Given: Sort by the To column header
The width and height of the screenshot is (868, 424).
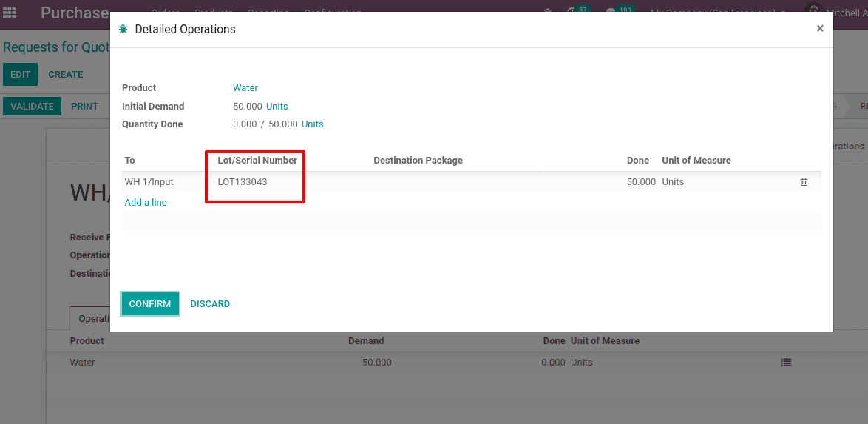Looking at the screenshot, I should click(x=129, y=160).
